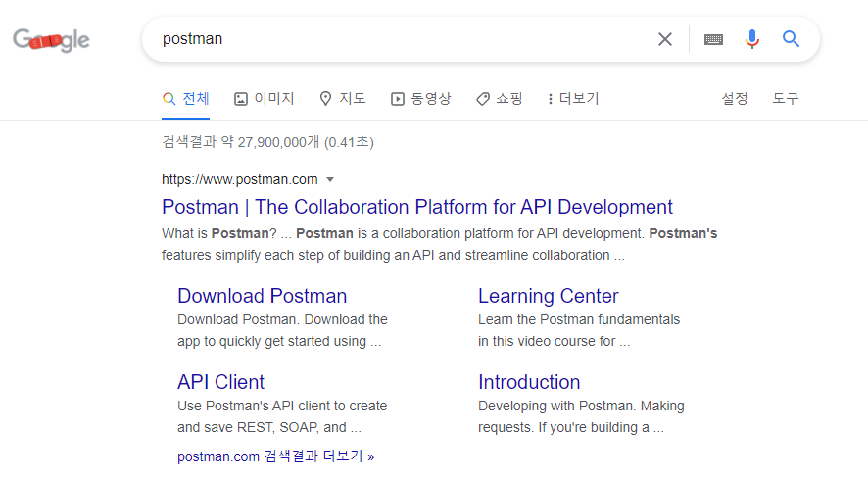The height and width of the screenshot is (480, 868).
Task: Expand the dropdown arrow beside postman.com URL
Action: tap(330, 180)
